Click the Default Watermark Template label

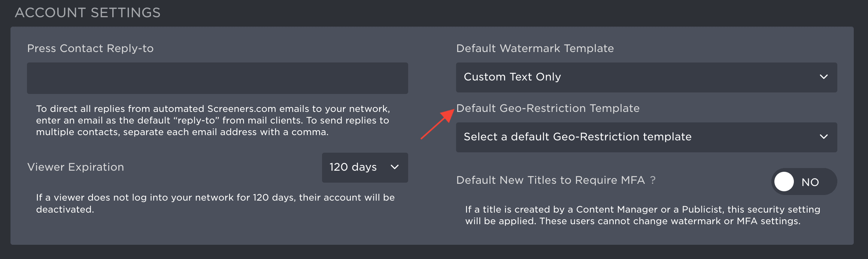(x=535, y=48)
